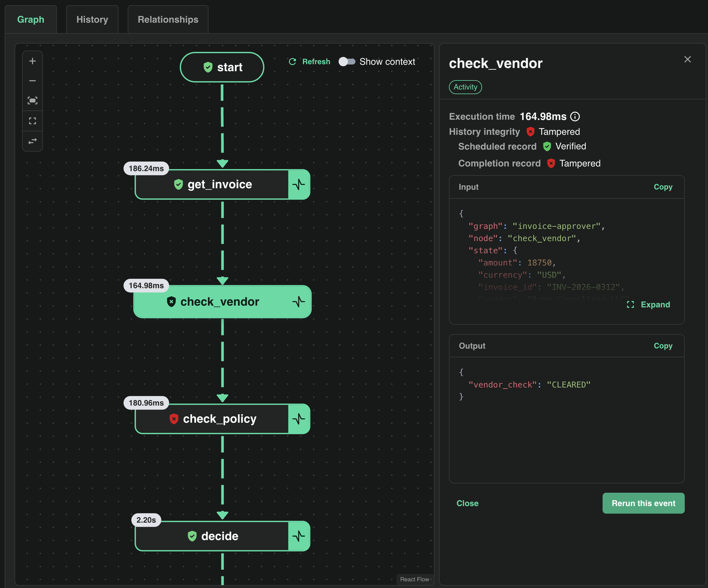Toggle fullscreen graph icon
This screenshot has height=588, width=708.
pos(32,121)
